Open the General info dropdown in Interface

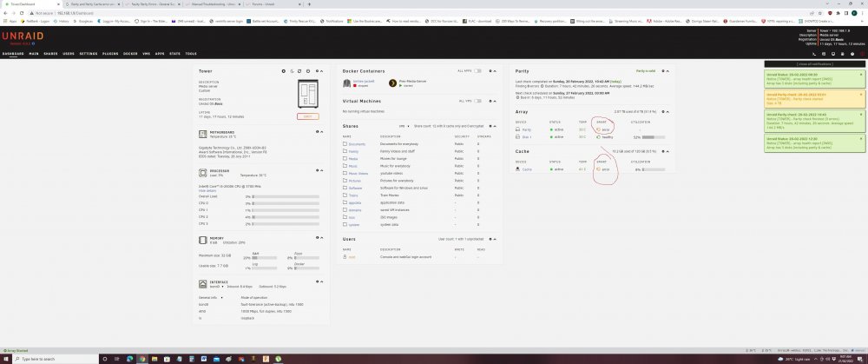tap(211, 297)
